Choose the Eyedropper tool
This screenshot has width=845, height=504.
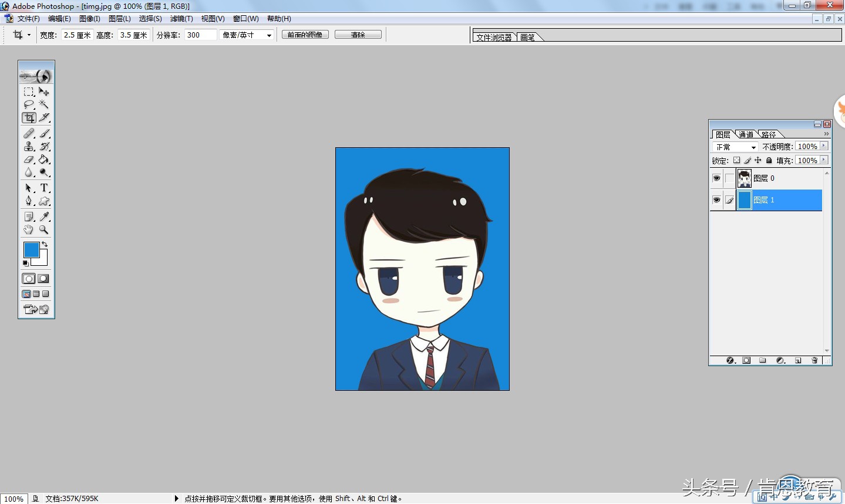(44, 217)
